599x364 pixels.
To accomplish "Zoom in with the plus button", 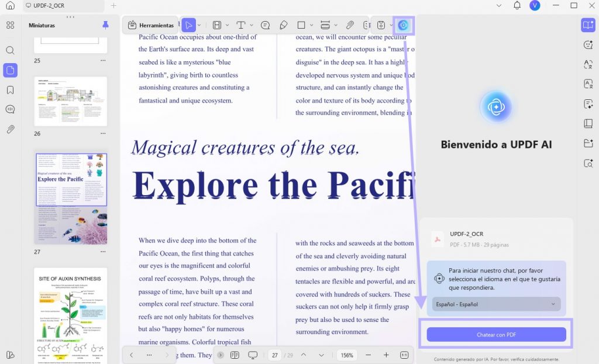I will pyautogui.click(x=386, y=355).
